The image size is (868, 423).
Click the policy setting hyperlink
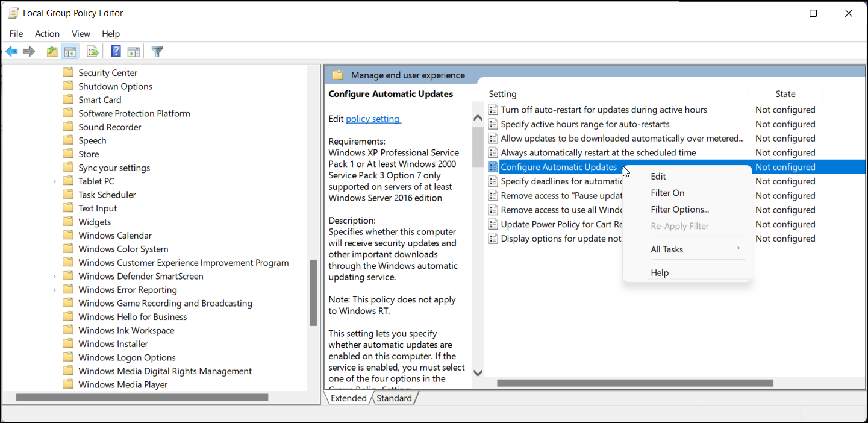click(x=373, y=119)
